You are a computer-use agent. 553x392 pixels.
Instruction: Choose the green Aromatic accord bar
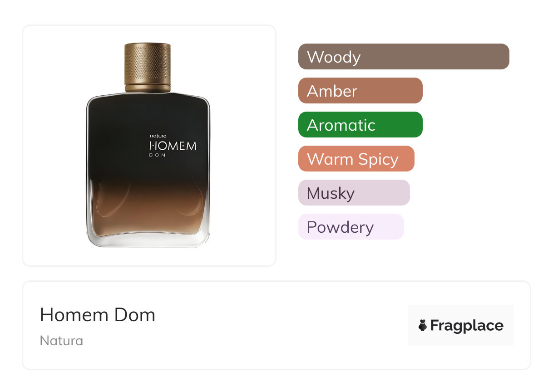(360, 125)
